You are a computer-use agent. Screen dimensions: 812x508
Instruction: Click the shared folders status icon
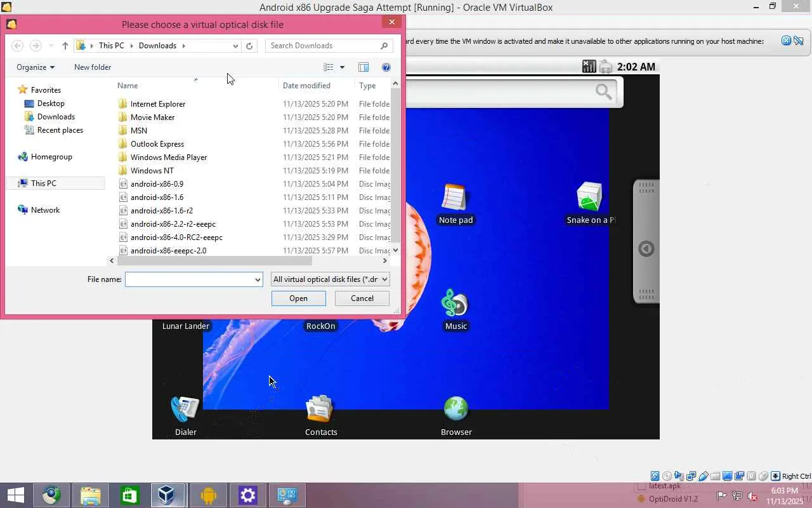point(716,476)
